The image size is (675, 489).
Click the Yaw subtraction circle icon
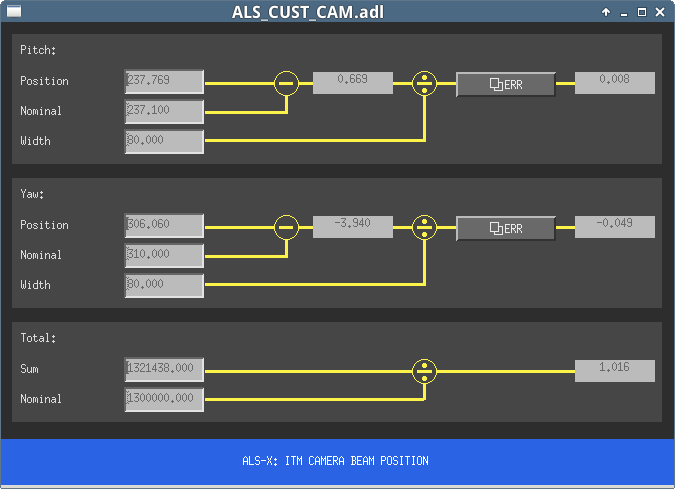286,227
